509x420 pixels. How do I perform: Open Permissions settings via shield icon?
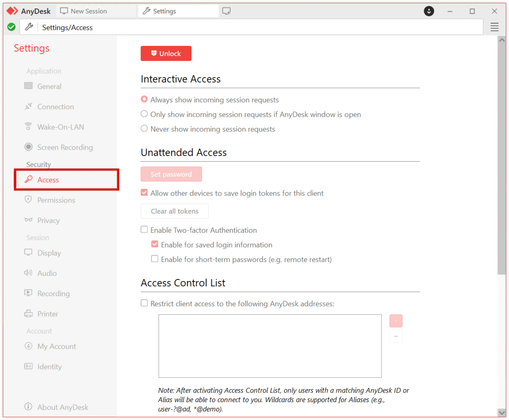pyautogui.click(x=28, y=199)
